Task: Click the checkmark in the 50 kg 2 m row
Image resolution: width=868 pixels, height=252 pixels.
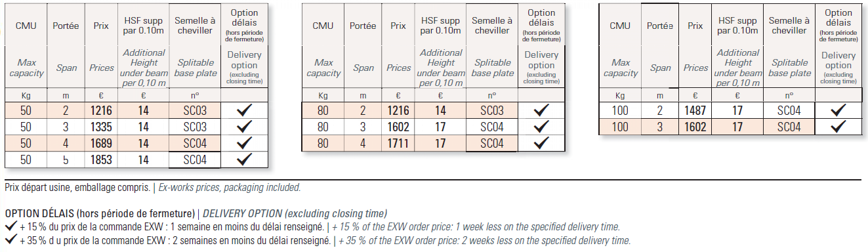Action: point(244,111)
